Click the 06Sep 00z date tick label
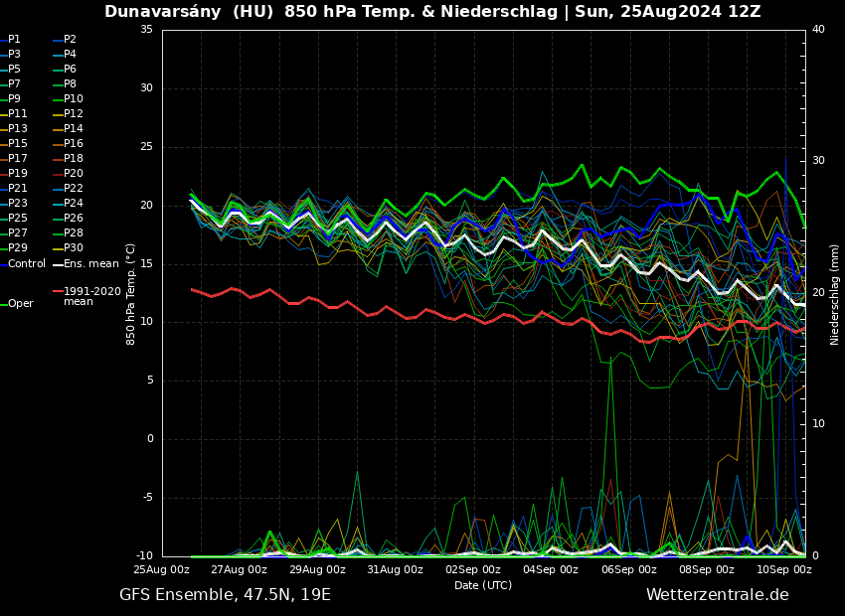 click(x=628, y=570)
